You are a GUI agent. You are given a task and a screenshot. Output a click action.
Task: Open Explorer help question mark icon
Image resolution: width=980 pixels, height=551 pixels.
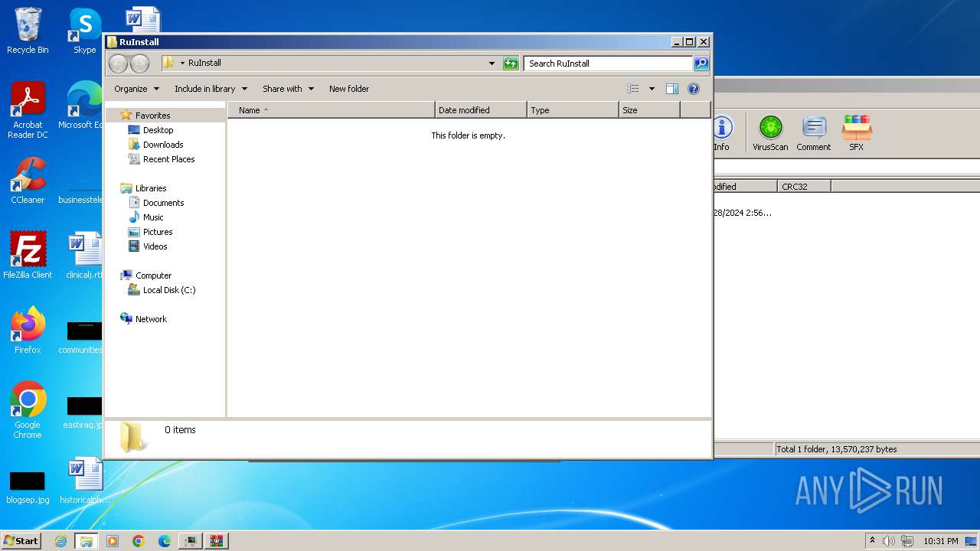[694, 89]
